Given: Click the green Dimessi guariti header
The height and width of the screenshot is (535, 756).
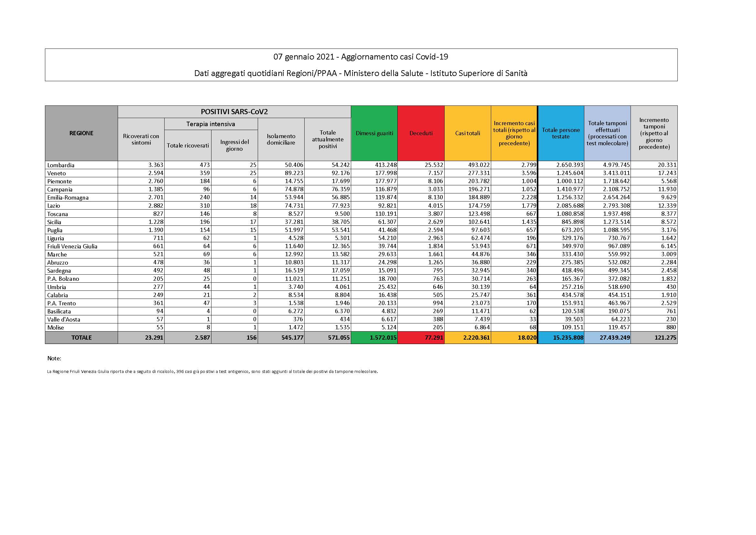Looking at the screenshot, I should [374, 133].
